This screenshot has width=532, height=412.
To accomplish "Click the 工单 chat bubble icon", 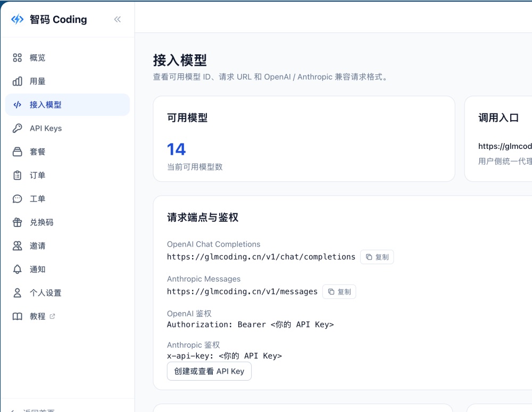I will pos(18,199).
